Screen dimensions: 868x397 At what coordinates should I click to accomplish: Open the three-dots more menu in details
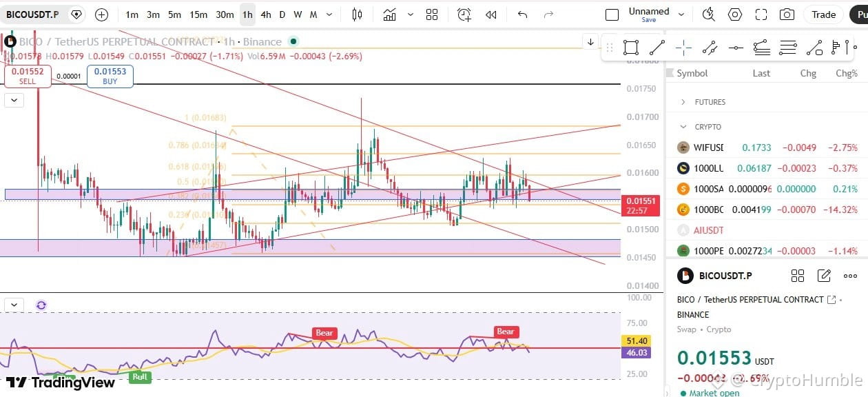pyautogui.click(x=850, y=276)
